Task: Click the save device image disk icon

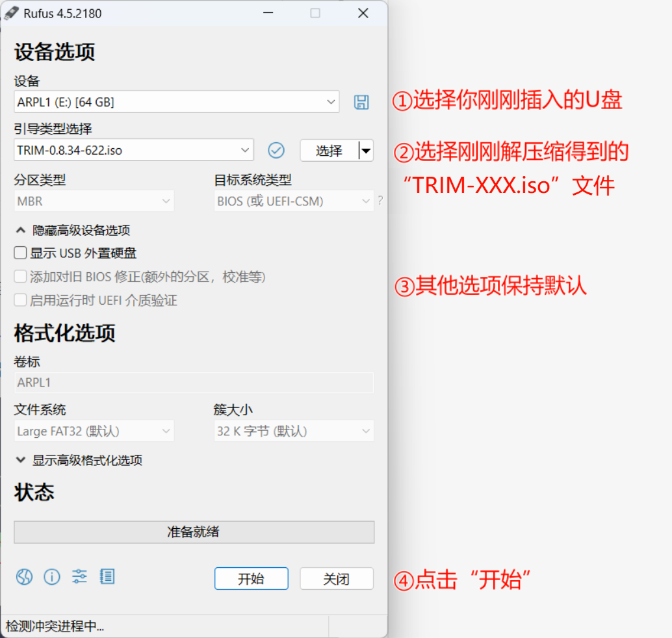Action: pyautogui.click(x=361, y=102)
